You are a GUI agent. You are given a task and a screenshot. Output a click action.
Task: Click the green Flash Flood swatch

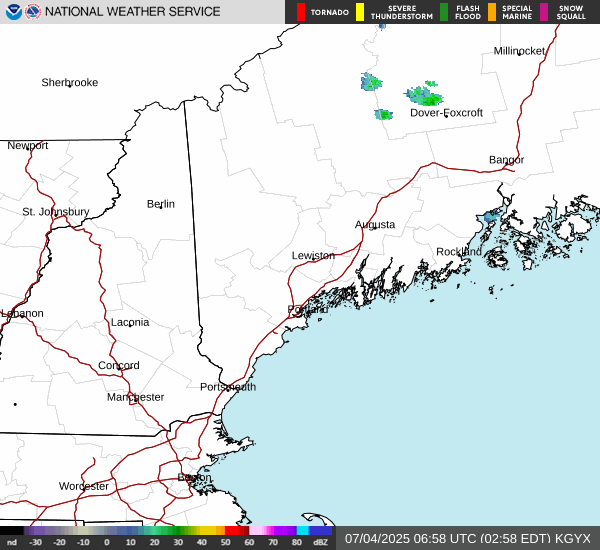[444, 12]
